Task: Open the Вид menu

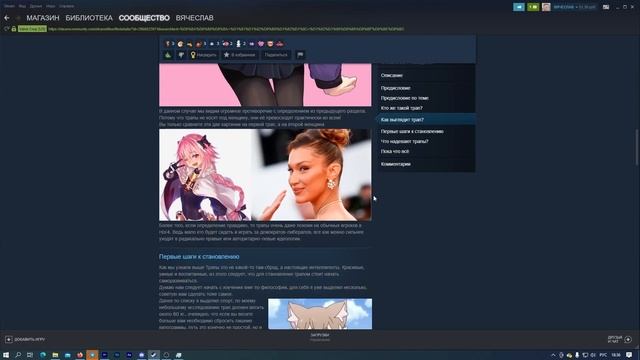Action: click(x=22, y=6)
